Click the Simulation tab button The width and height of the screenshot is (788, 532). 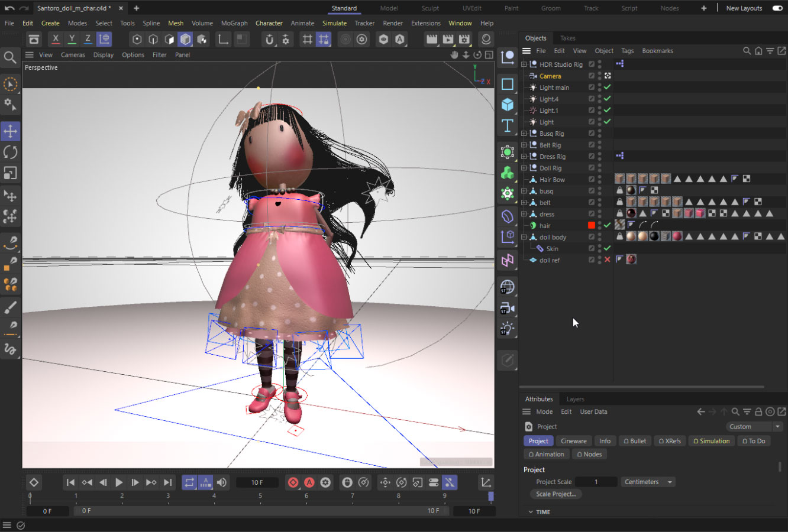point(711,441)
